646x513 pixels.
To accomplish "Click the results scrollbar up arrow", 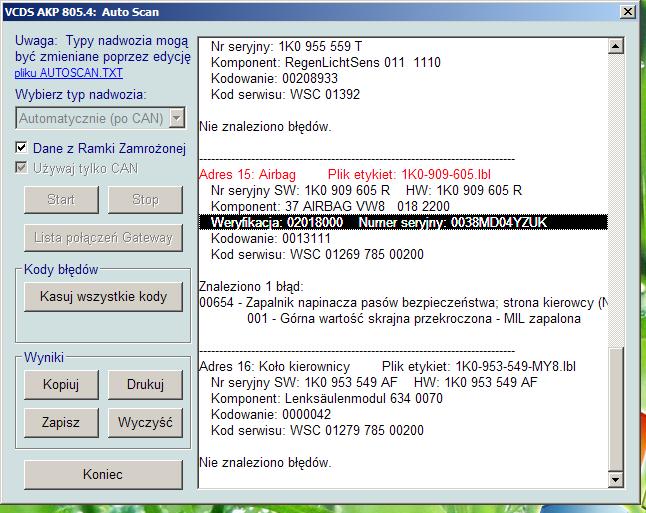I will pyautogui.click(x=616, y=46).
